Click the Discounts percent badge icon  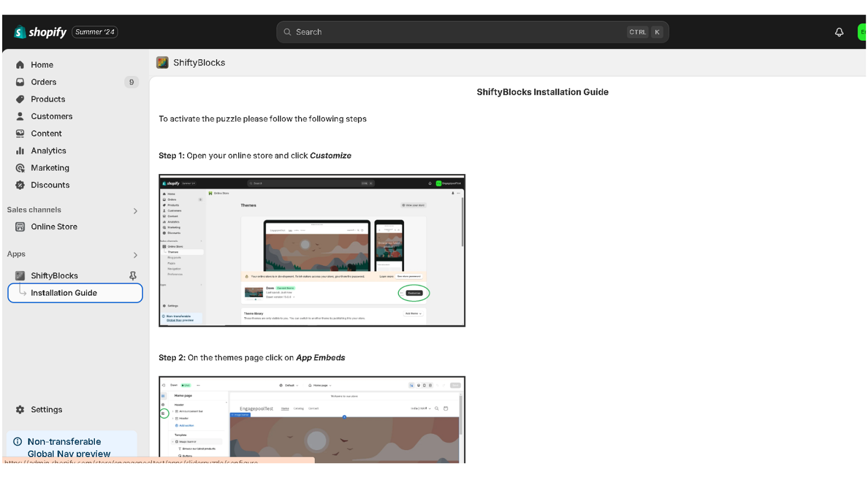click(x=20, y=185)
